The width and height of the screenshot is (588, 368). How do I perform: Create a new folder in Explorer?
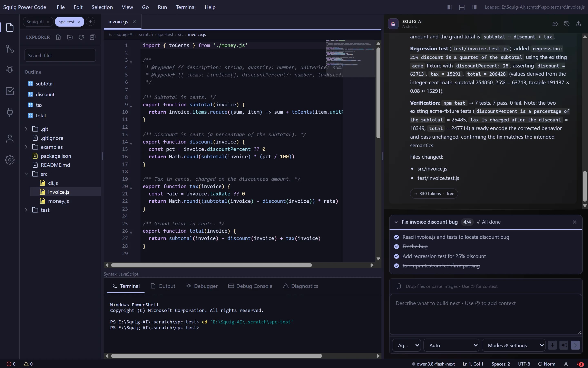click(x=70, y=37)
